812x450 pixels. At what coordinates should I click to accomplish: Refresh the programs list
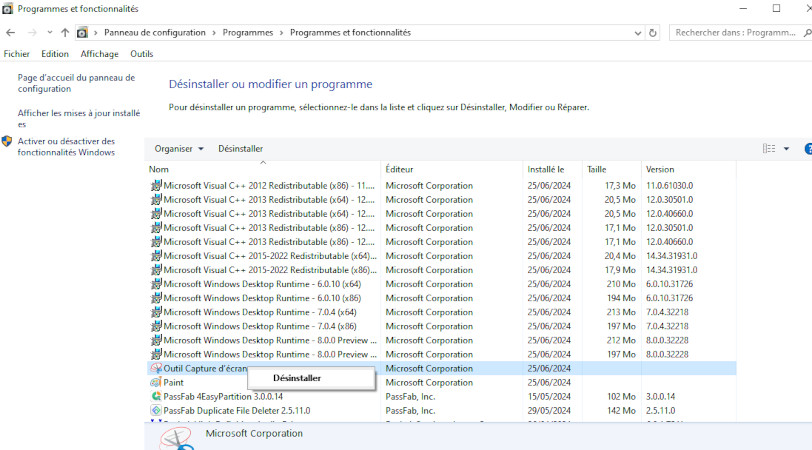tap(652, 33)
